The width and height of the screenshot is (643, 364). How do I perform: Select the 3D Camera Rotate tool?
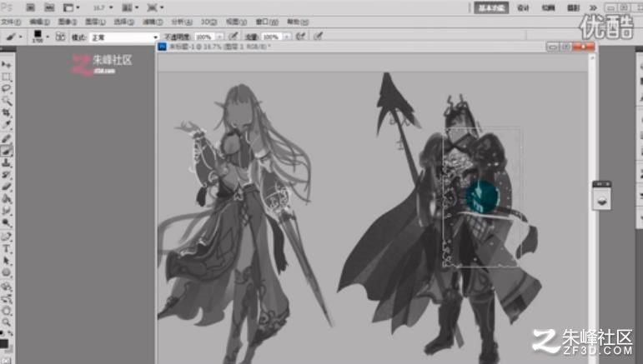pos(6,298)
